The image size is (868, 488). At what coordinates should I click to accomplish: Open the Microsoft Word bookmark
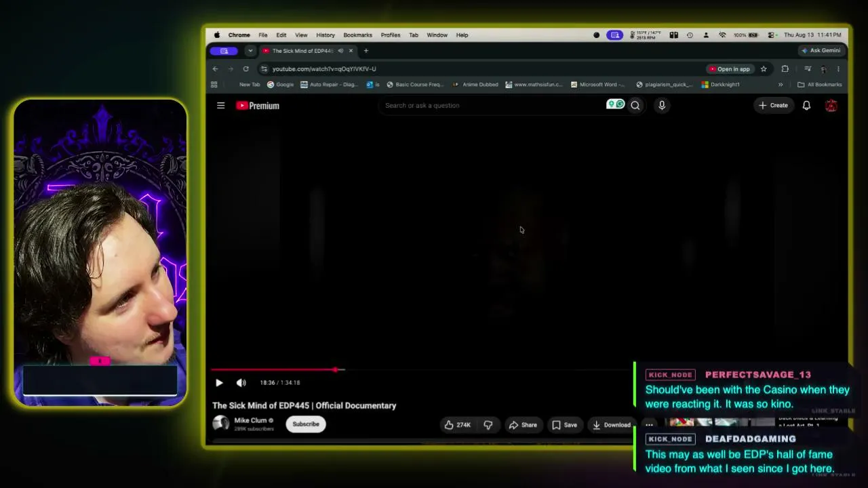(597, 85)
